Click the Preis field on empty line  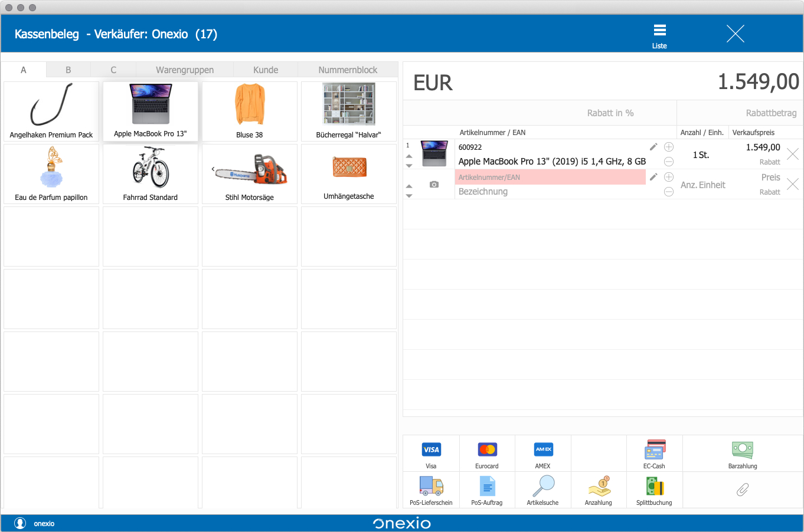coord(770,177)
